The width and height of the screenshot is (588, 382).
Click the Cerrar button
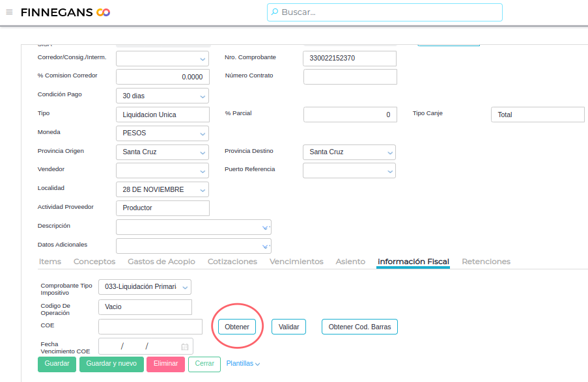(x=204, y=364)
